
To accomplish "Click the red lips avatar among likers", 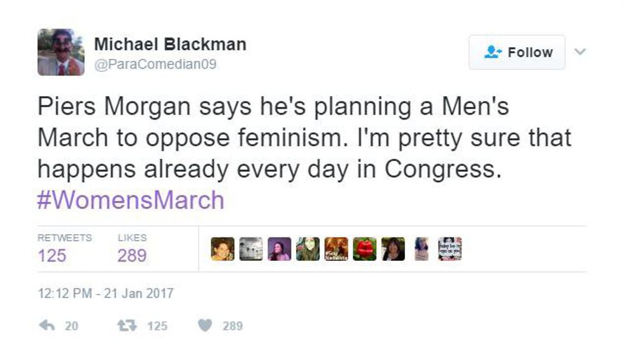I will (x=364, y=249).
